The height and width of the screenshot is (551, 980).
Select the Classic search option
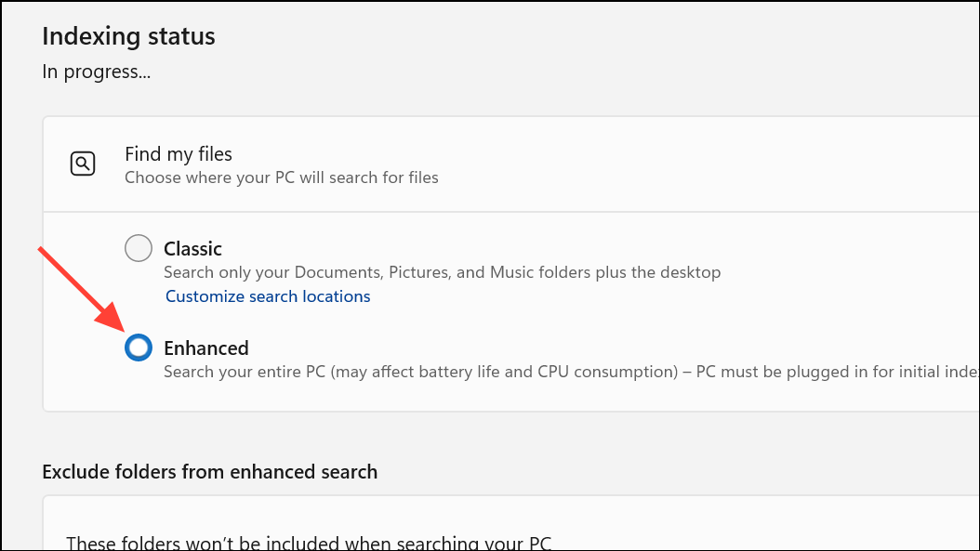click(138, 248)
